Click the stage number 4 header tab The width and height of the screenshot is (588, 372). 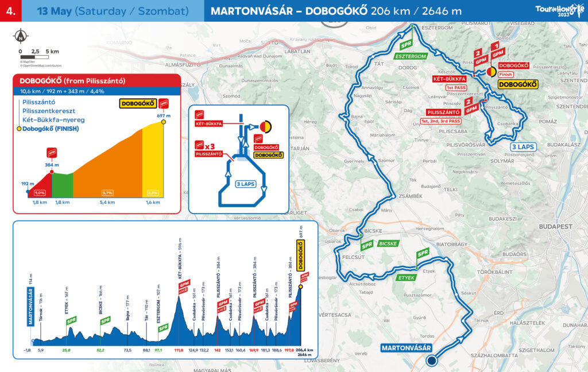pos(13,11)
